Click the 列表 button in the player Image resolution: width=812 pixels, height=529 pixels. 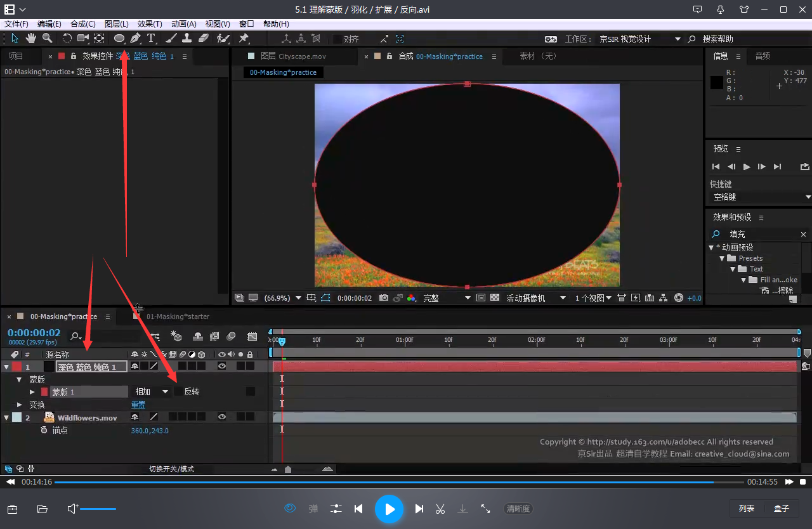click(x=747, y=509)
